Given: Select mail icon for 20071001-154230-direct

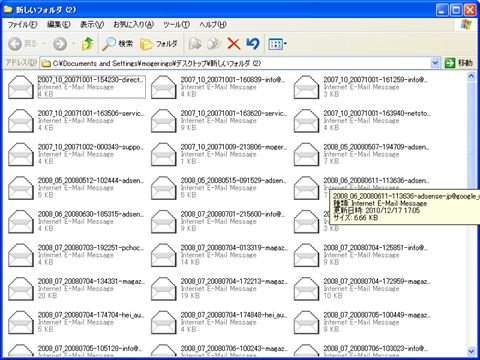Looking at the screenshot, I should (21, 87).
